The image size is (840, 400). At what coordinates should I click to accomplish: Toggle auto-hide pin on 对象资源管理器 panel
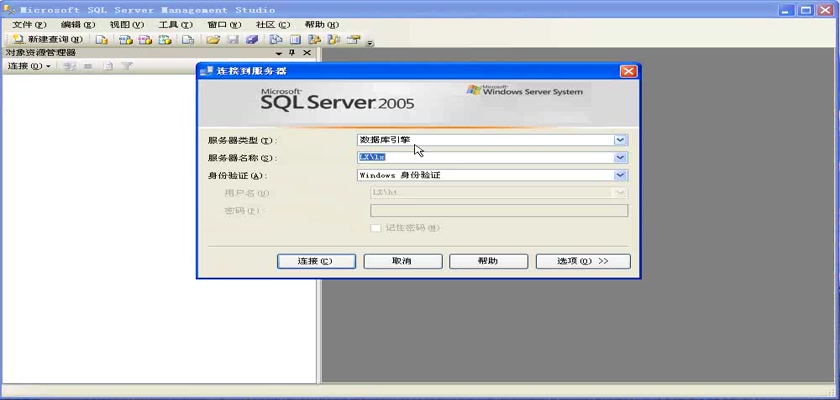pyautogui.click(x=292, y=52)
